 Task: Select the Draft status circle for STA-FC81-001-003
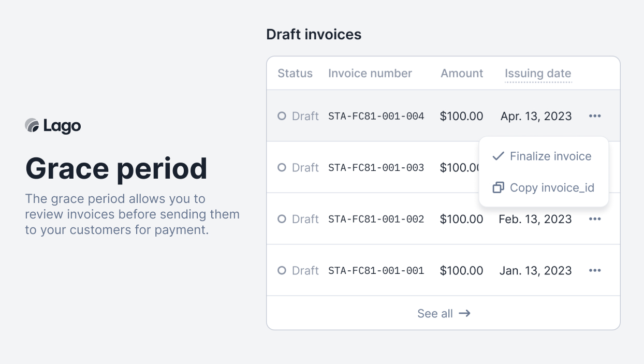click(282, 167)
